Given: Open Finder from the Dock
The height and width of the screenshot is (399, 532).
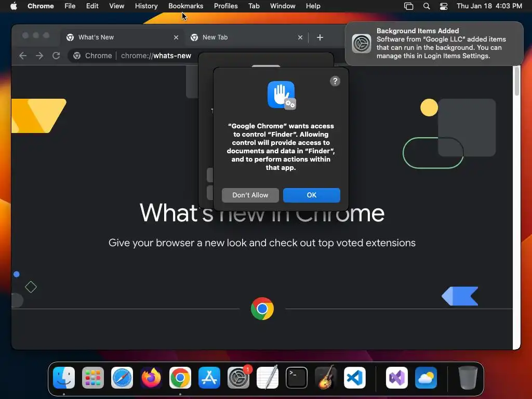Looking at the screenshot, I should coord(64,378).
